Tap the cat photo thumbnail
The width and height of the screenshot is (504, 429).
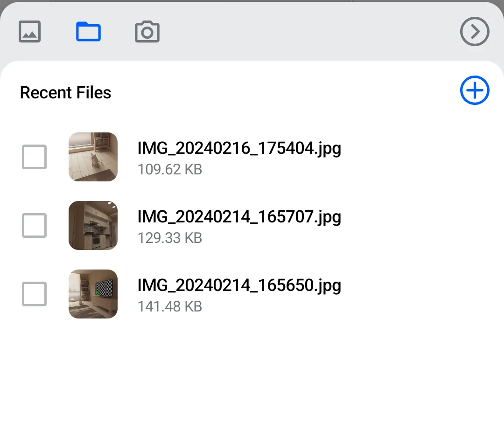point(93,157)
